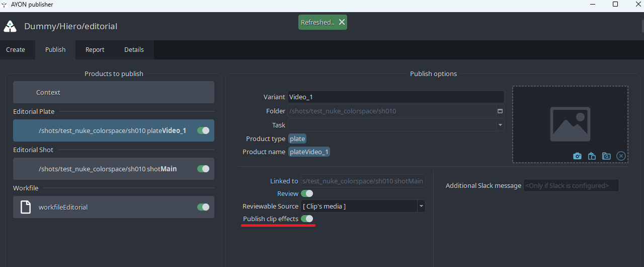644x267 pixels.
Task: Select the workfileEditorial product
Action: point(114,207)
